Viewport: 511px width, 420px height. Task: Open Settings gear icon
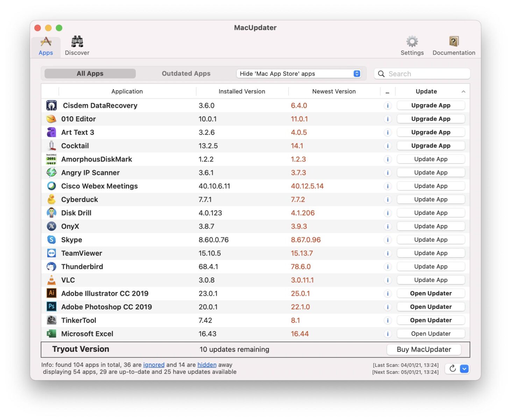[412, 42]
